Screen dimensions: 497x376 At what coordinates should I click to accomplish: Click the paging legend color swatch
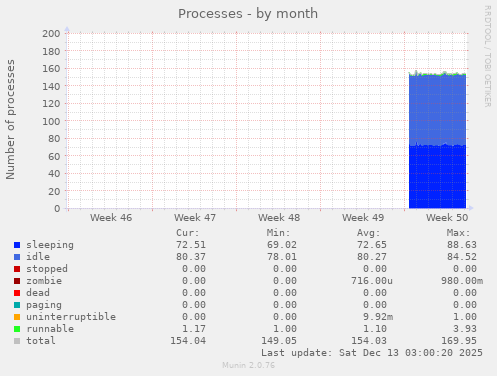(x=17, y=305)
